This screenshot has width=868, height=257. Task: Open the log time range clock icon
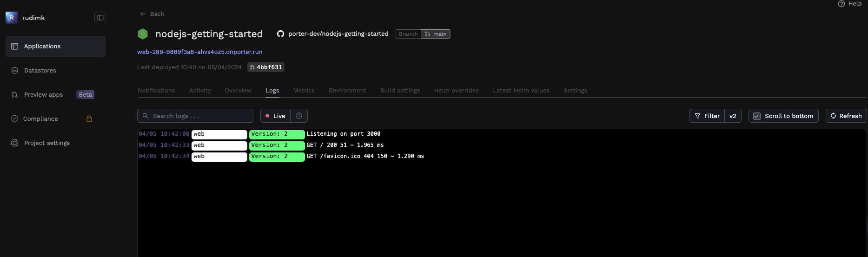tap(299, 116)
